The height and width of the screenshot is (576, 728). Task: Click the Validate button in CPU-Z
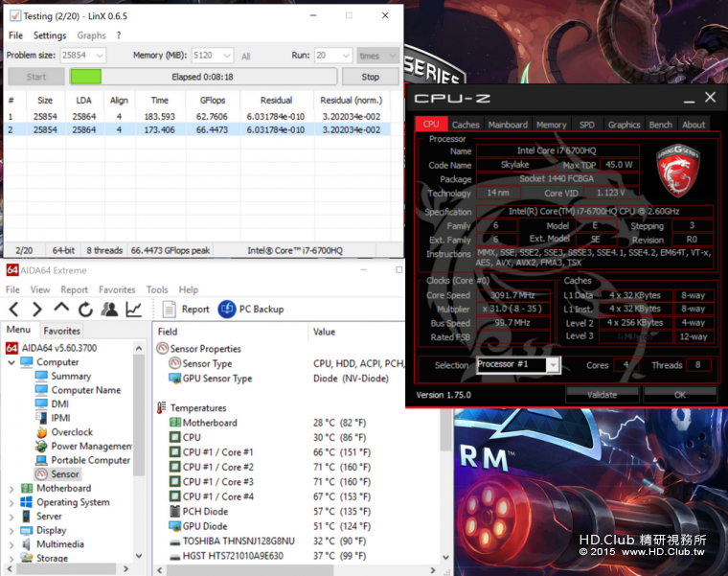(x=602, y=394)
